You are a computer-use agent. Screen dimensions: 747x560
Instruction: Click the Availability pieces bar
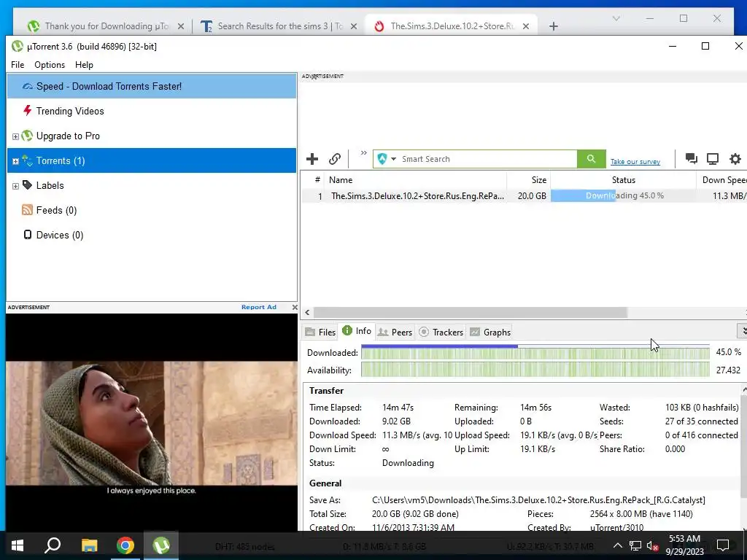[535, 370]
